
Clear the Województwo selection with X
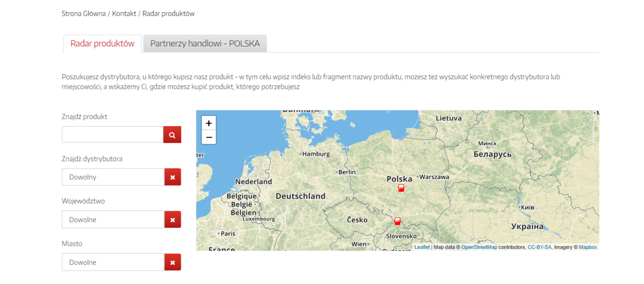point(172,220)
